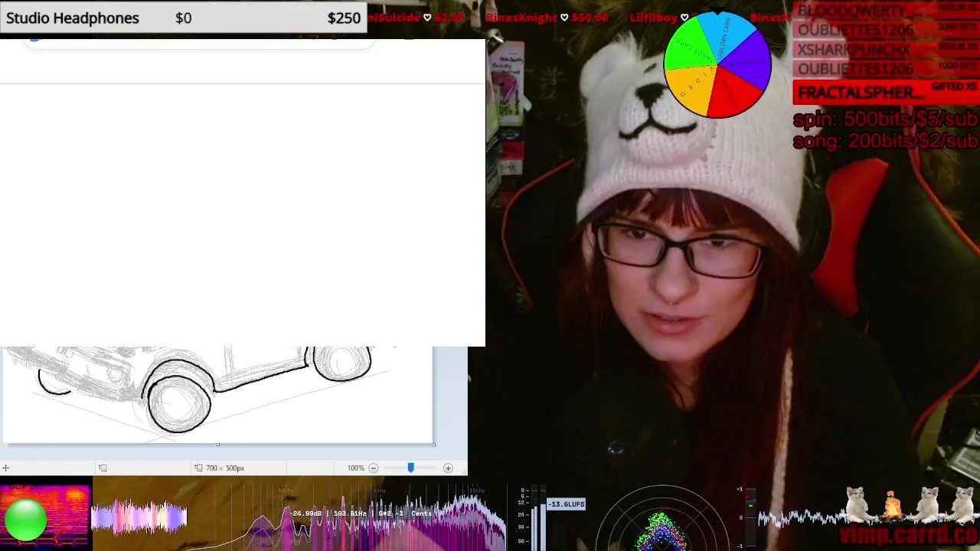Click the OUBLIETTES1206 3000 bits entry

coord(886,30)
